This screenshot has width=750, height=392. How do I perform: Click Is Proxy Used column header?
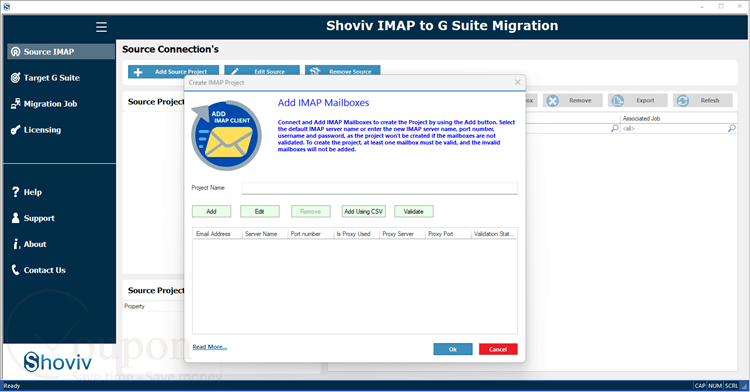(356, 234)
